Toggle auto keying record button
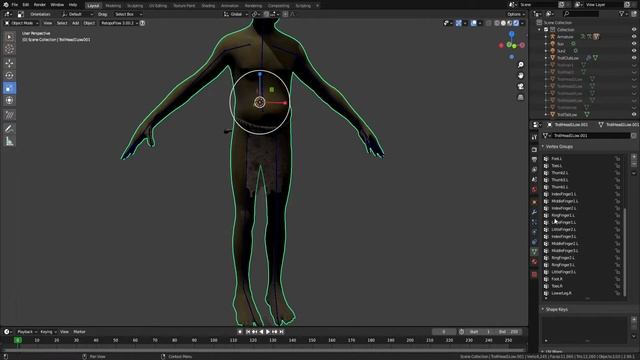 click(x=240, y=332)
